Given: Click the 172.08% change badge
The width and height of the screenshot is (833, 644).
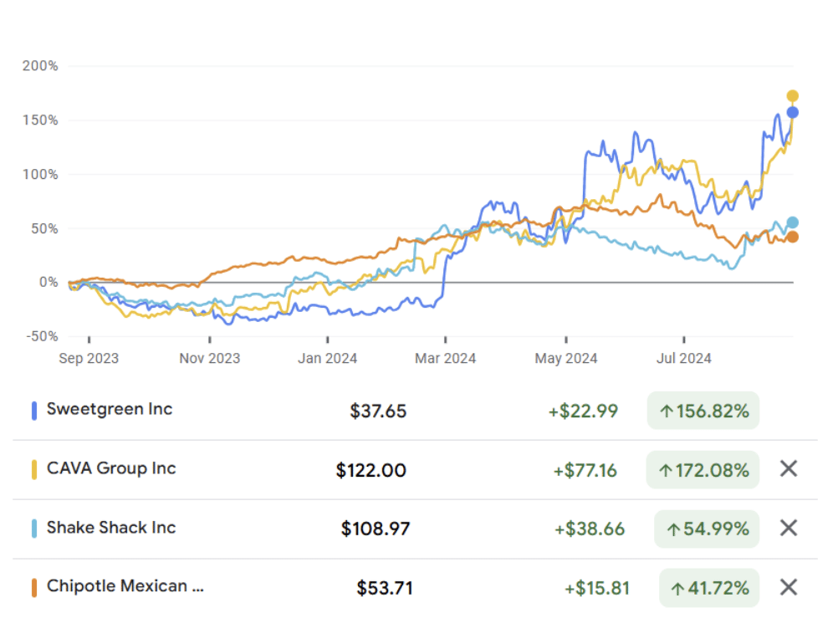Looking at the screenshot, I should tap(703, 470).
